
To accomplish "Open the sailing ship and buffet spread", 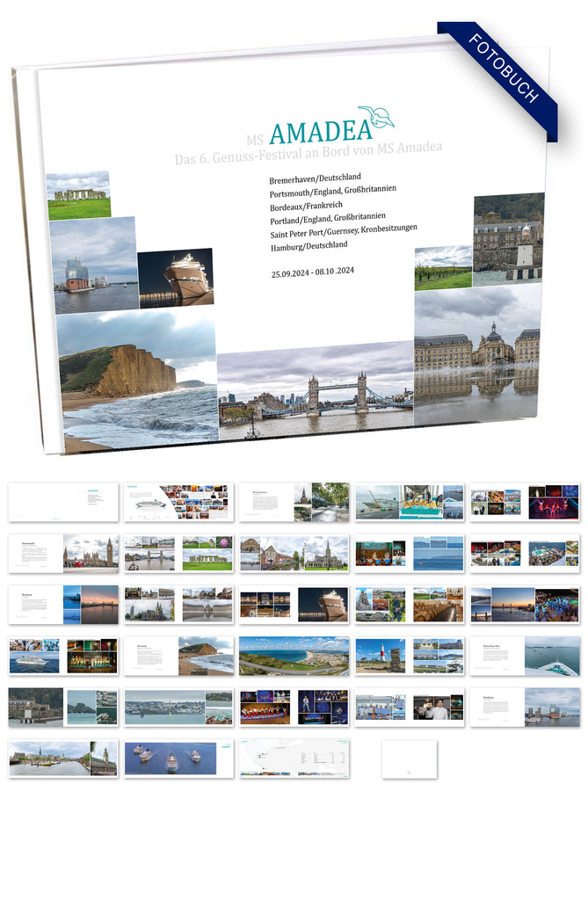I will coord(410,502).
